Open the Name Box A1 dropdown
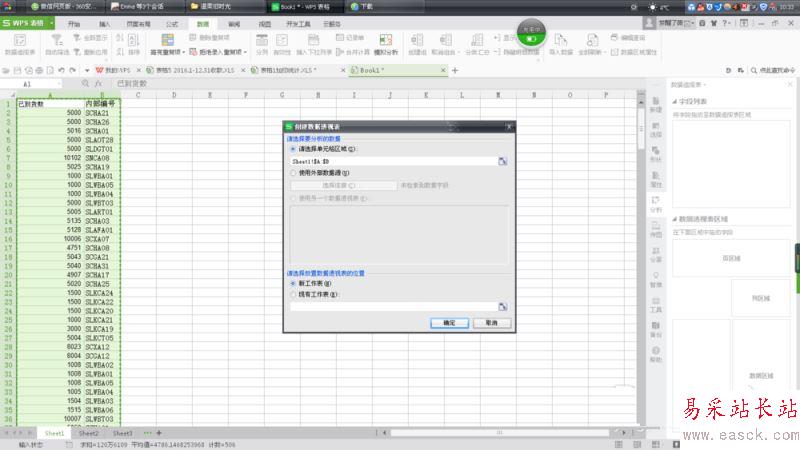The height and width of the screenshot is (450, 800). 59,84
